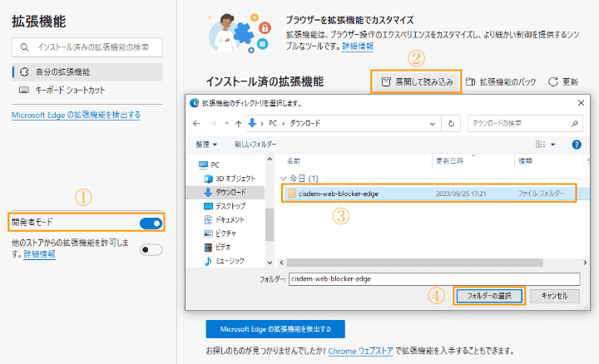
Task: Open the view options dropdown arrow
Action: coord(552,145)
